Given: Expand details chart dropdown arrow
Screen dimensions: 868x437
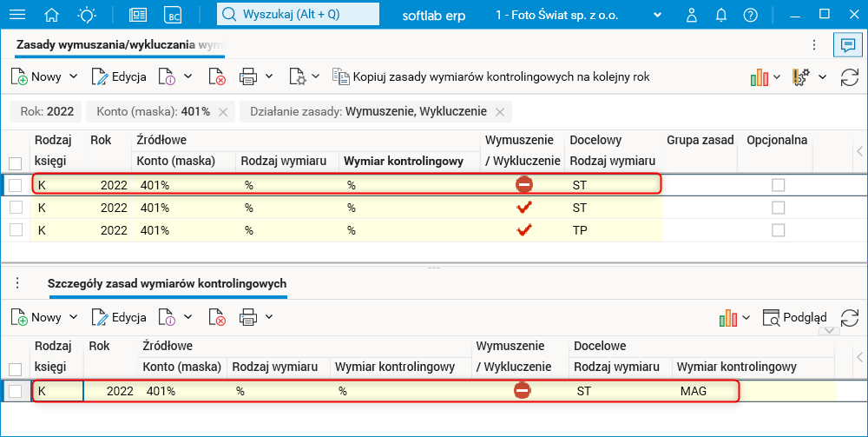Looking at the screenshot, I should [x=746, y=317].
